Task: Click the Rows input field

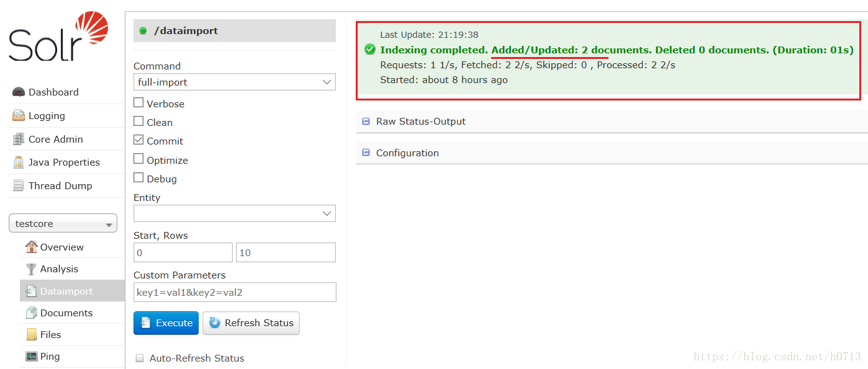Action: [x=286, y=252]
